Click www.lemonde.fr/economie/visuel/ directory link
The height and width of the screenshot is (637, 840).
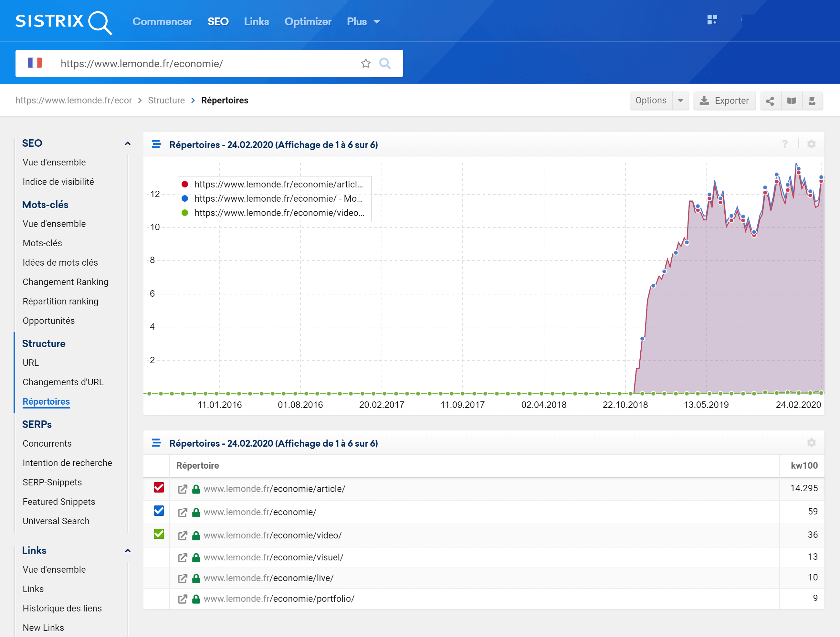[x=273, y=557]
